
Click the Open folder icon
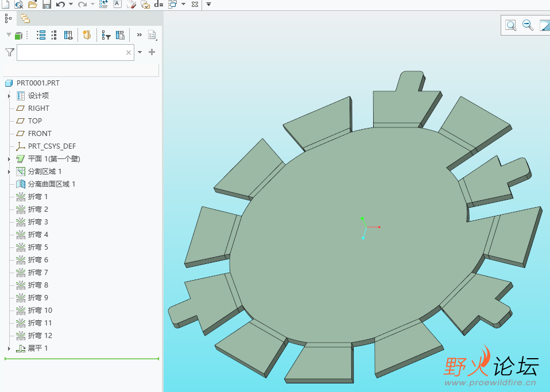tap(32, 4)
